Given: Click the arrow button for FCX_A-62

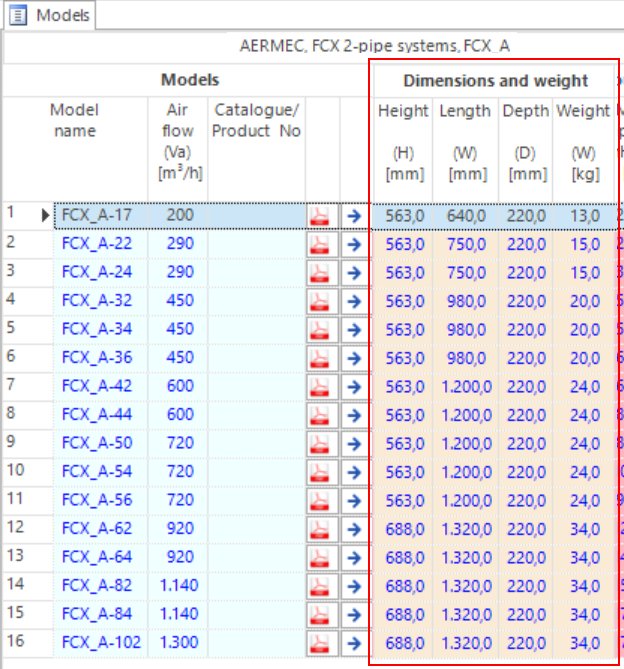Looking at the screenshot, I should click(354, 528).
